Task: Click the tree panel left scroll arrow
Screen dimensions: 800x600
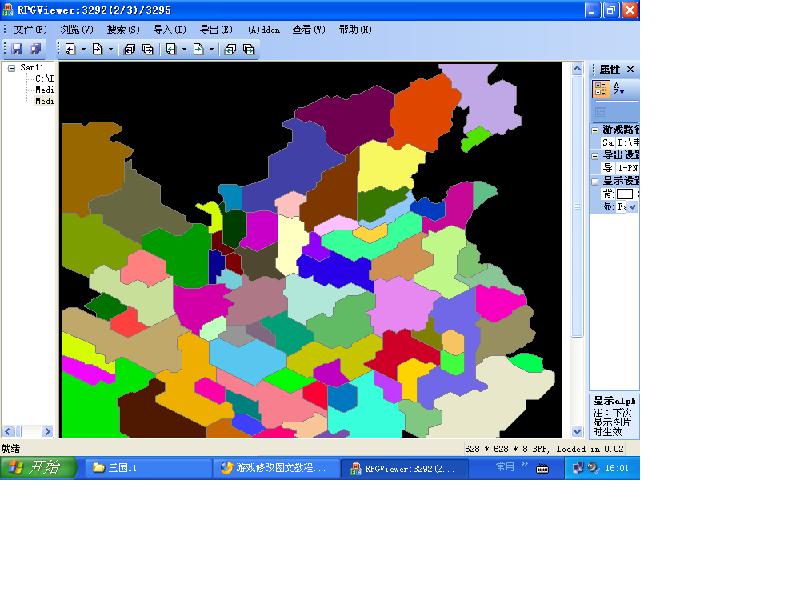Action: [x=8, y=432]
